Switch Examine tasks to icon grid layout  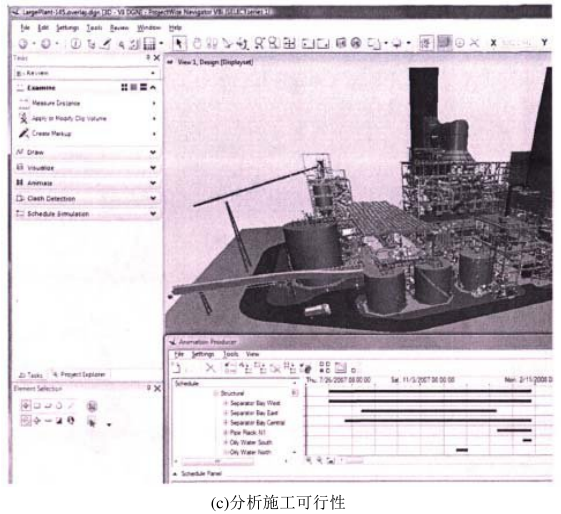tap(124, 87)
